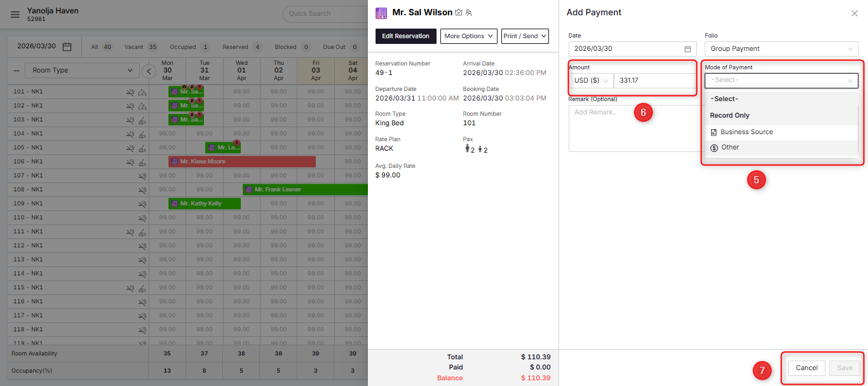Image resolution: width=868 pixels, height=386 pixels.
Task: Collapse room list using the dash icon
Action: 17,71
